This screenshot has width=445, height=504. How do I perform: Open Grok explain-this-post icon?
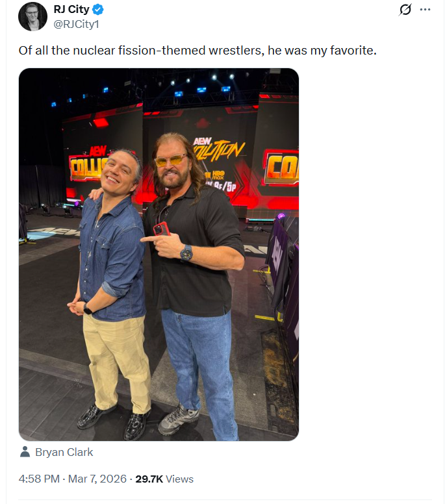tap(405, 10)
